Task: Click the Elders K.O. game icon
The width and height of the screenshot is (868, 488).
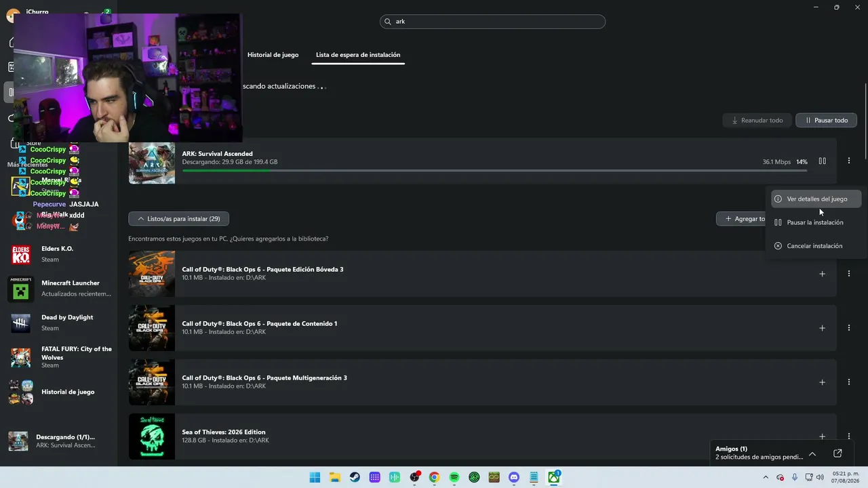Action: 21,255
